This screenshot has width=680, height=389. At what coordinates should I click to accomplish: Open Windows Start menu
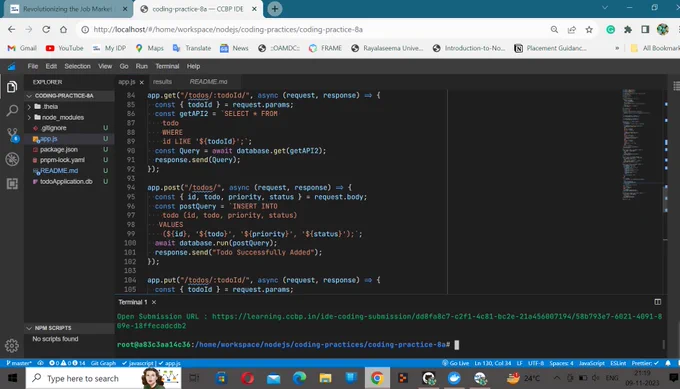12,378
